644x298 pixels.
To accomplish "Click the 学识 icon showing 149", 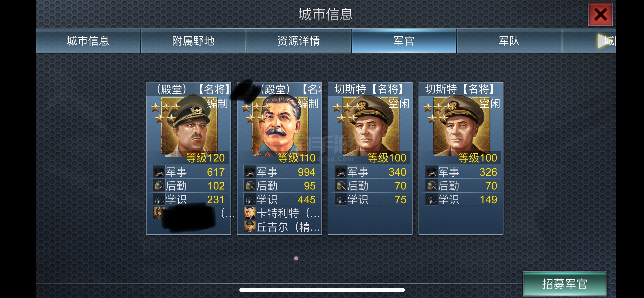I will [x=431, y=199].
